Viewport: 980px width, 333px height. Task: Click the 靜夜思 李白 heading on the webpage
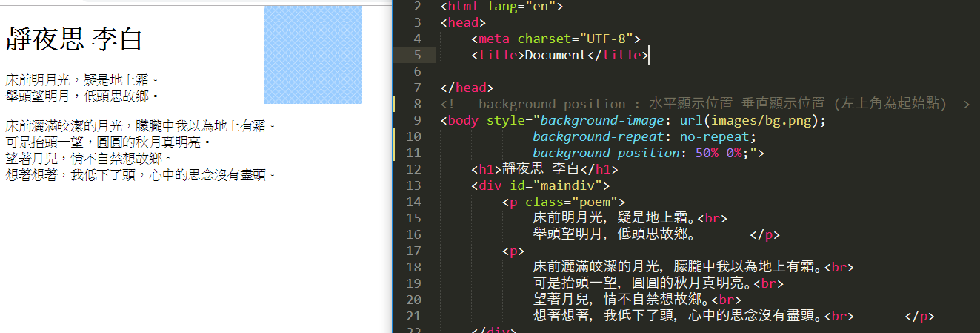(73, 39)
